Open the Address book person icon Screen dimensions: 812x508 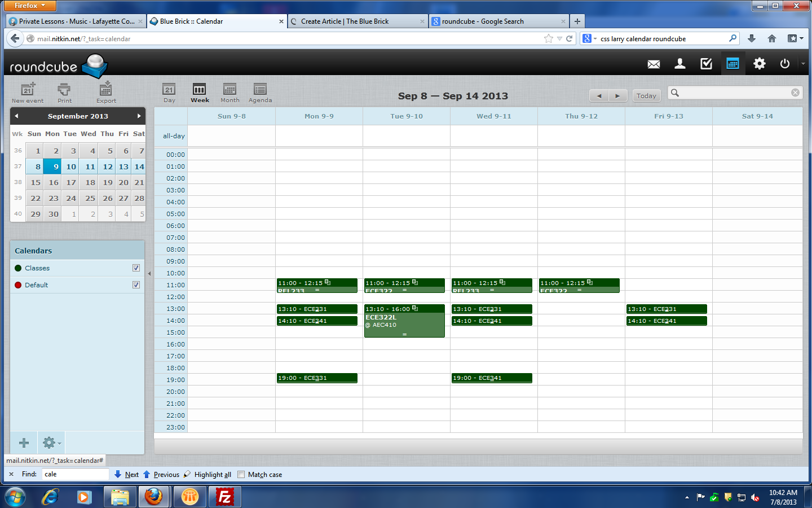[x=680, y=64]
